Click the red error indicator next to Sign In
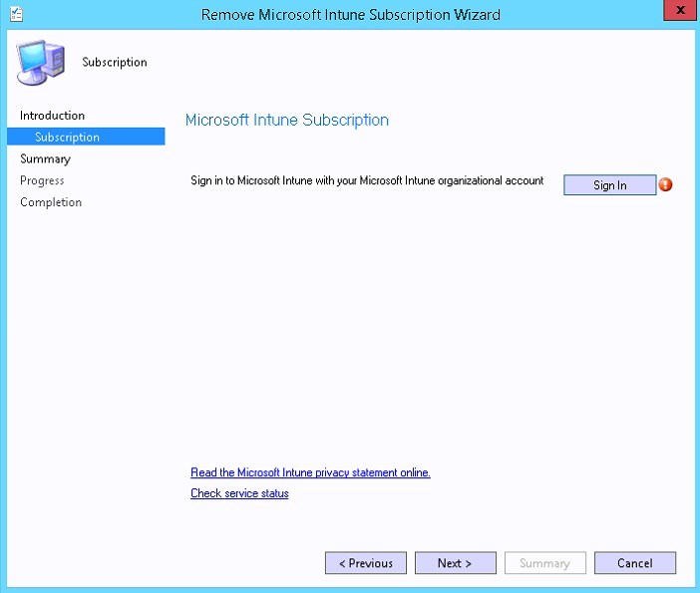Screen dimensions: 700x593 point(665,184)
